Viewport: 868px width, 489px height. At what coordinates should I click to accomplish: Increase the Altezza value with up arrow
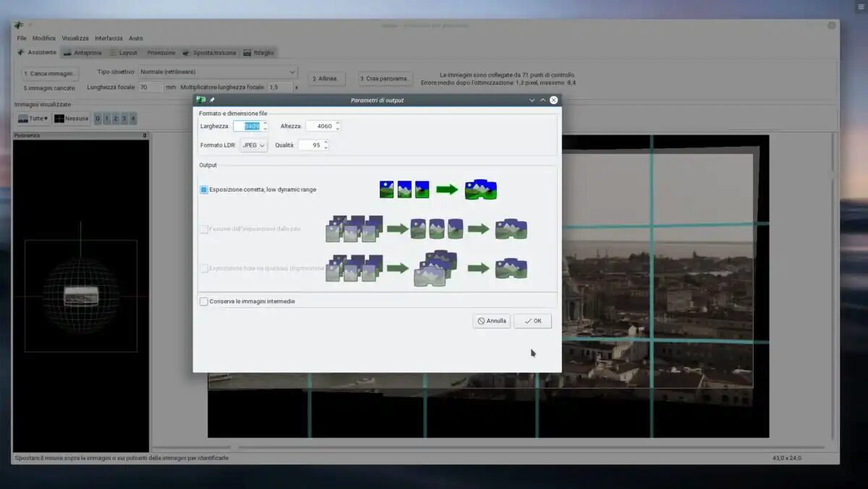[338, 123]
